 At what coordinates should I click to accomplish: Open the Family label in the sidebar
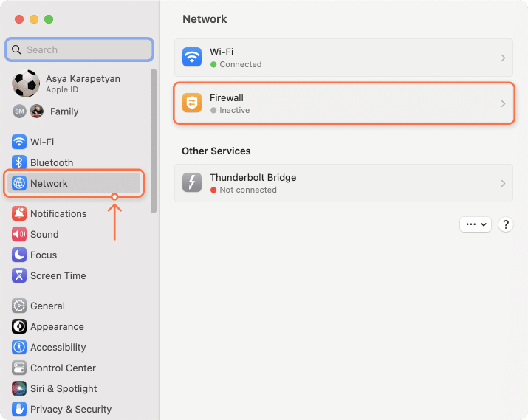(x=64, y=111)
